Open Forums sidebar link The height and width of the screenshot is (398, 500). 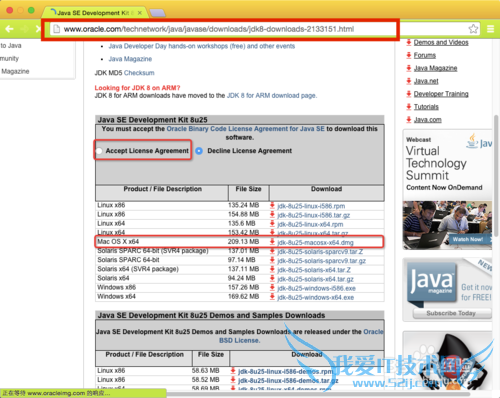tap(425, 55)
